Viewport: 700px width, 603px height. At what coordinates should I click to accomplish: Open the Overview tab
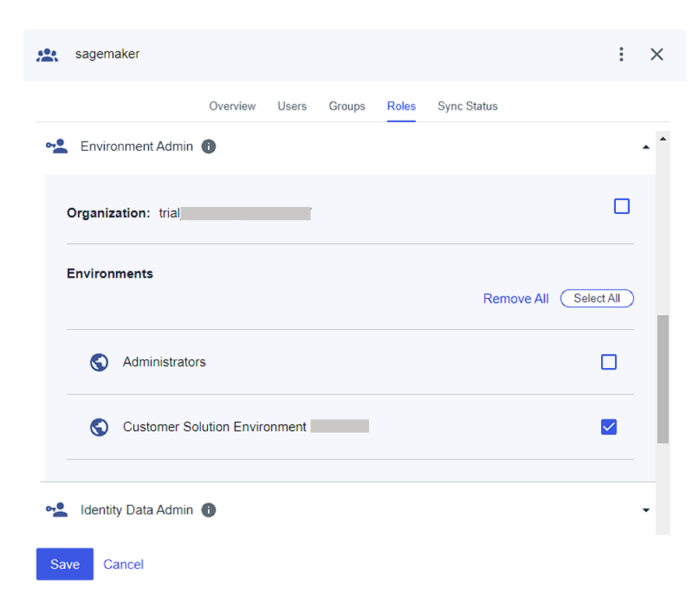tap(232, 106)
